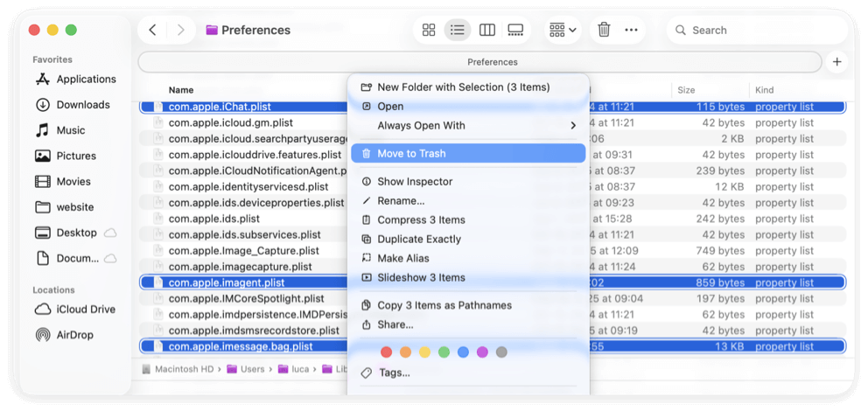This screenshot has height=411, width=868.
Task: Apply the yellow tag color
Action: [424, 352]
